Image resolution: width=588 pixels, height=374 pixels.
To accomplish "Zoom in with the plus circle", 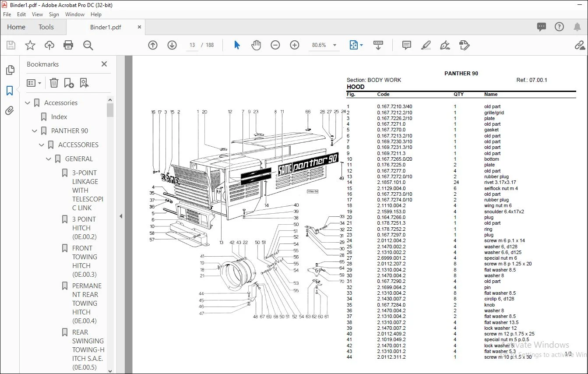I will (295, 45).
